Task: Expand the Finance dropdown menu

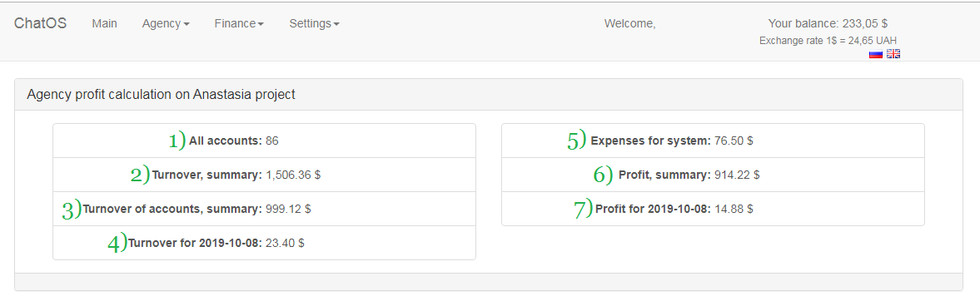Action: (239, 24)
